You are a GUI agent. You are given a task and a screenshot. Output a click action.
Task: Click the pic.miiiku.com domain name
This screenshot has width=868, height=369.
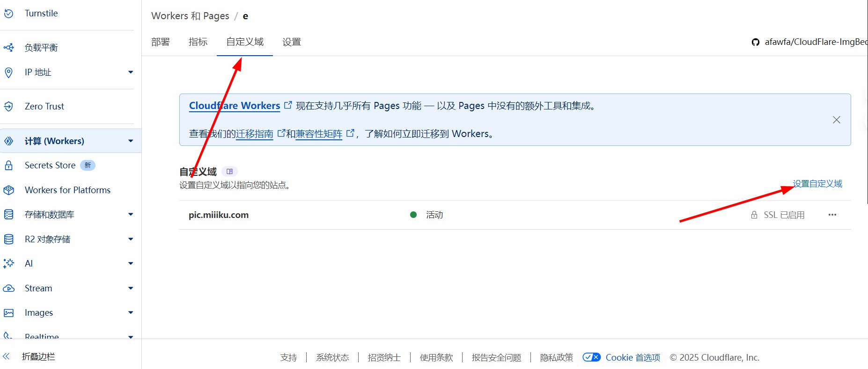click(219, 215)
